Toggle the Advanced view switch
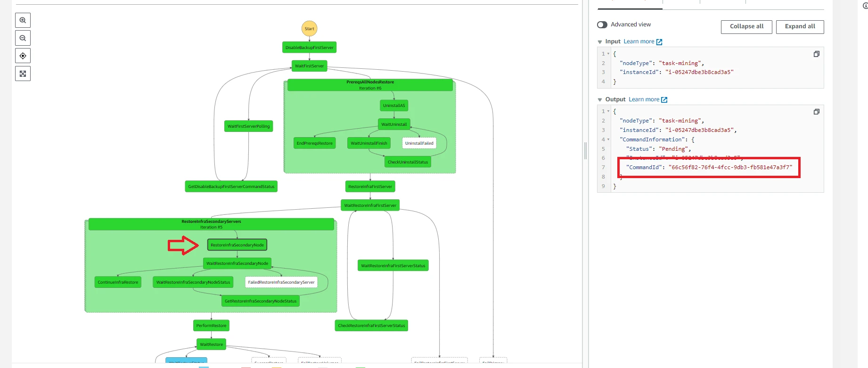 coord(602,25)
